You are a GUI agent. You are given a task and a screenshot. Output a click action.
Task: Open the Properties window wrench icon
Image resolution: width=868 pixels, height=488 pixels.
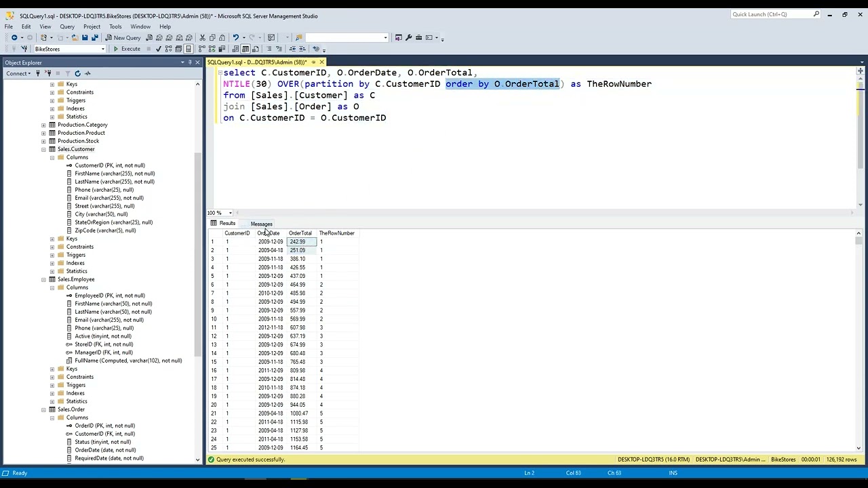point(408,37)
